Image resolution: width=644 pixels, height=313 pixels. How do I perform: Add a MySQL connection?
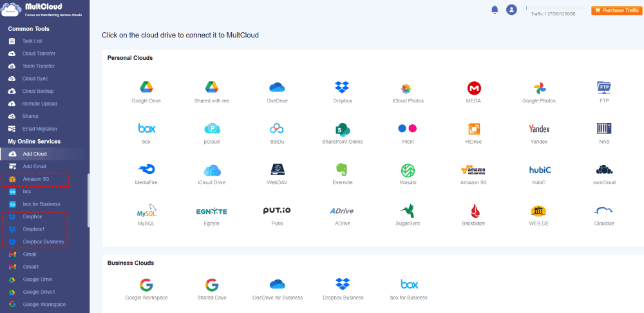[x=147, y=215]
